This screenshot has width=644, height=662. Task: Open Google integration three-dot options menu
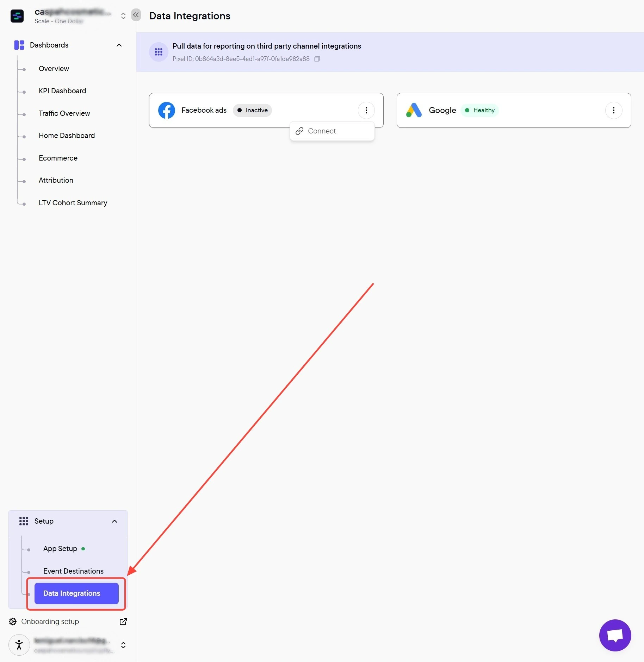(x=614, y=110)
